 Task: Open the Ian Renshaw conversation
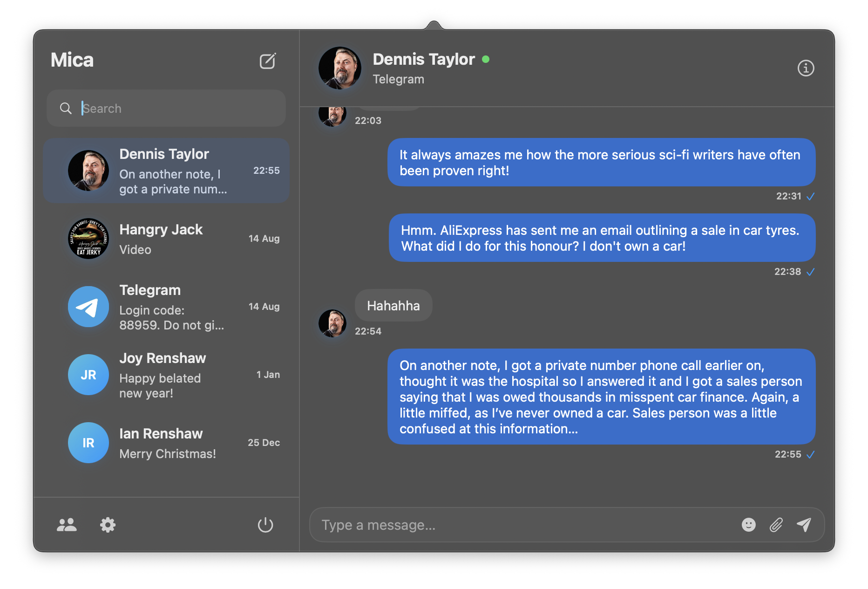pyautogui.click(x=166, y=443)
